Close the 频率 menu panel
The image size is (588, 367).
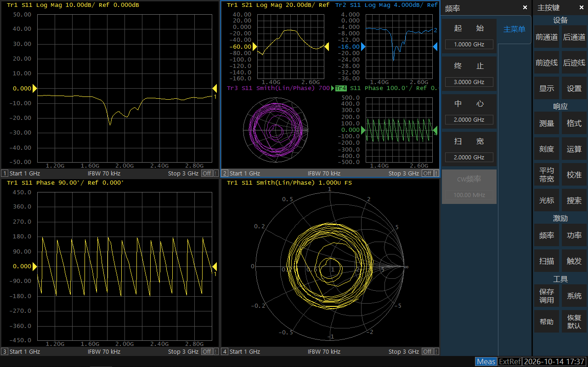click(x=525, y=8)
